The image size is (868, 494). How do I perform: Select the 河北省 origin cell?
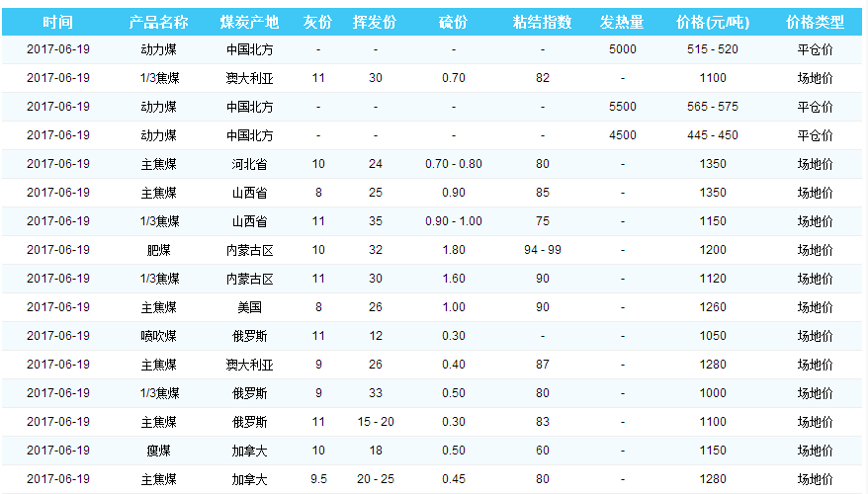click(249, 164)
